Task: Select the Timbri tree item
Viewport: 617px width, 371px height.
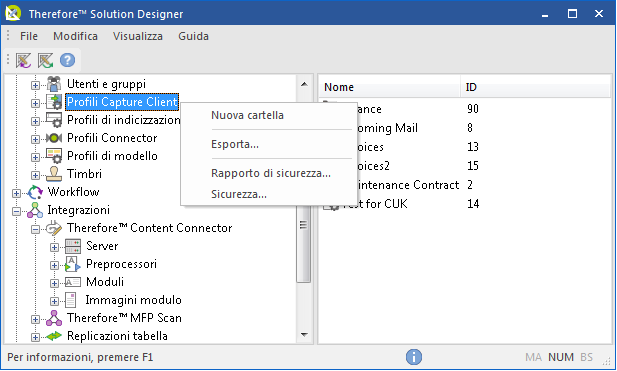Action: (84, 174)
